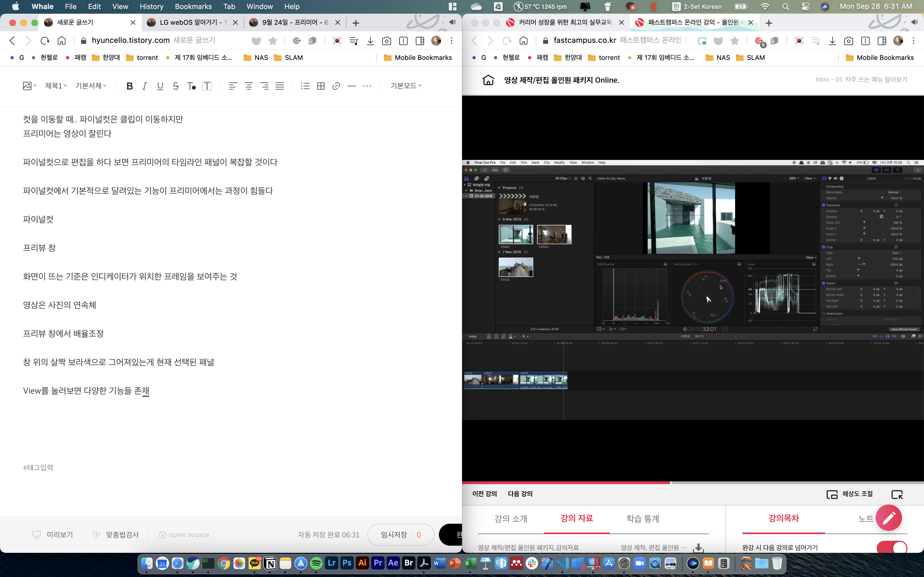Expand the 기본서체 font dropdown

91,86
